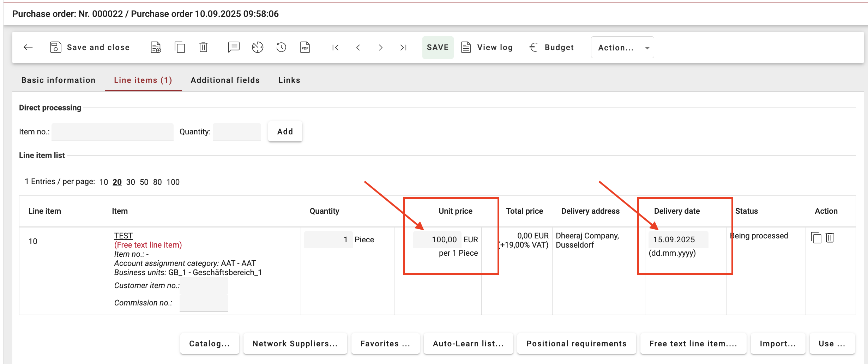Open the TEST item link
868x364 pixels.
[x=123, y=236]
